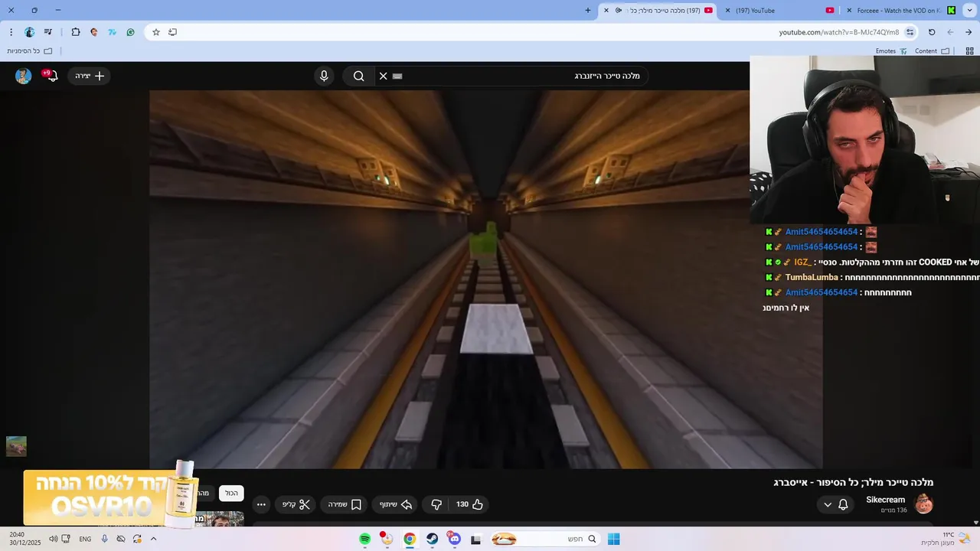
Task: Open the Sikecream channel avatar
Action: 924,504
